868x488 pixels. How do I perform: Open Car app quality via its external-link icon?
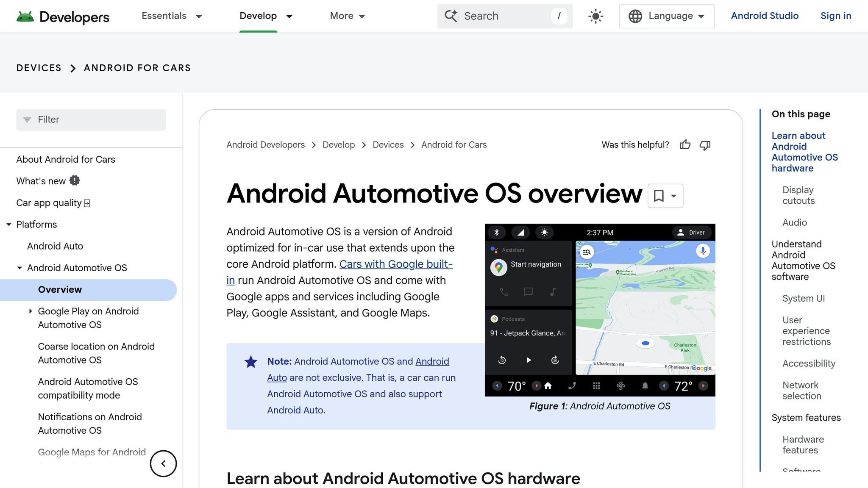point(86,203)
